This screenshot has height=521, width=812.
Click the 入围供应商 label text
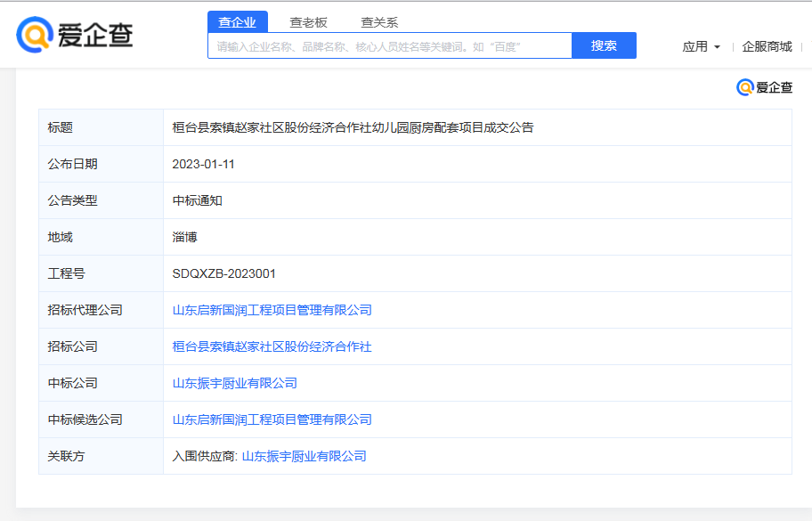pyautogui.click(x=205, y=456)
